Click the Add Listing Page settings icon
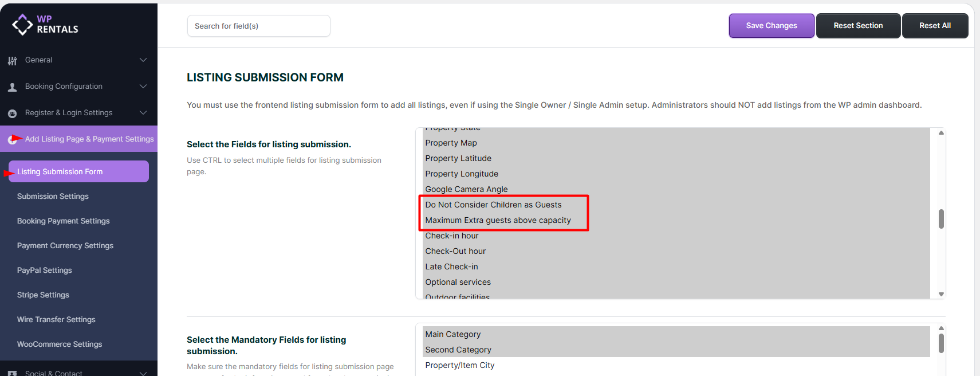The height and width of the screenshot is (376, 980). 13,140
